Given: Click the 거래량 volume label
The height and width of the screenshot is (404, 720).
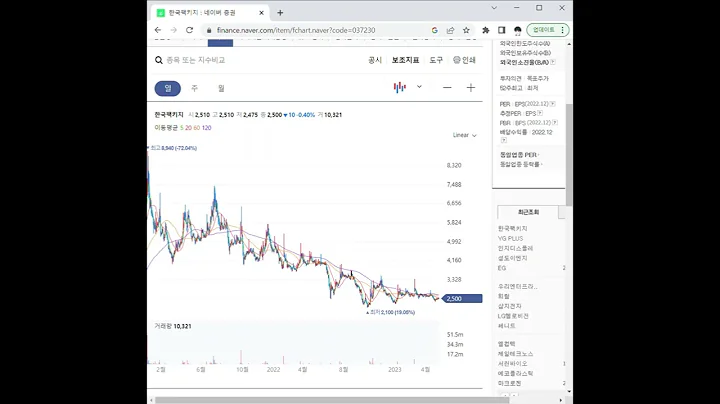Looking at the screenshot, I should click(163, 326).
